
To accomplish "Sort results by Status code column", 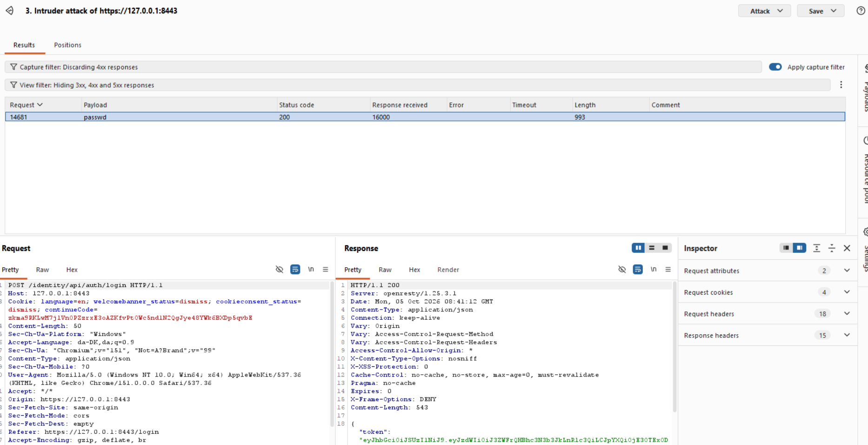I will pyautogui.click(x=323, y=105).
